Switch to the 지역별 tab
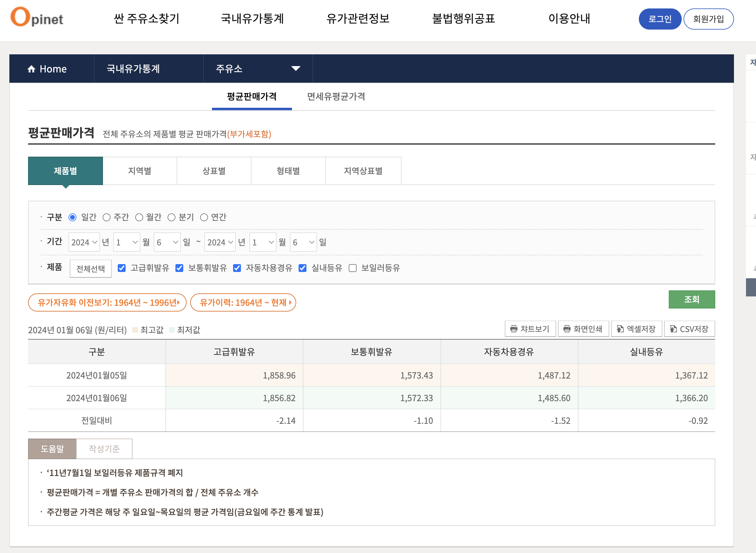Viewport: 756px width, 553px height. [139, 171]
